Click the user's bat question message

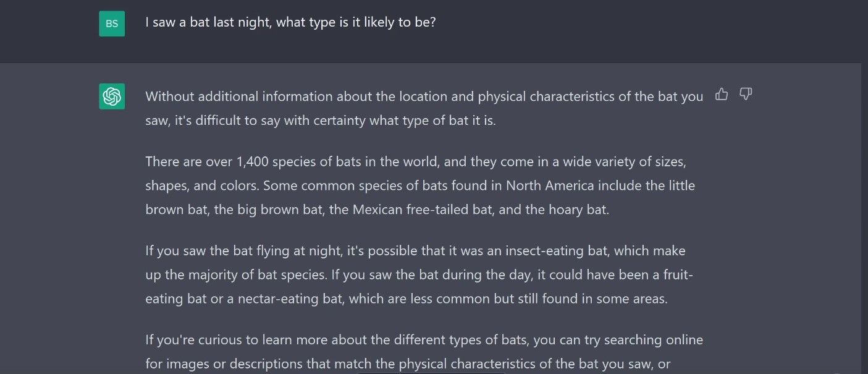(290, 22)
